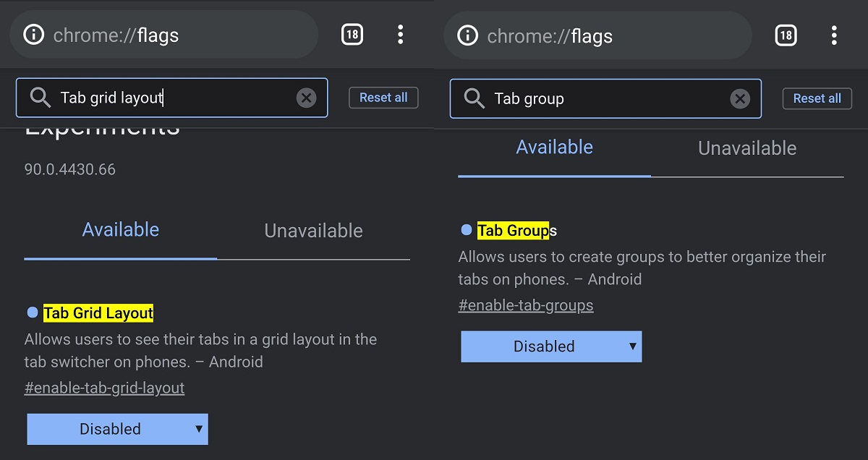868x460 pixels.
Task: Open the #enable-tab-grid-layout link
Action: (104, 388)
